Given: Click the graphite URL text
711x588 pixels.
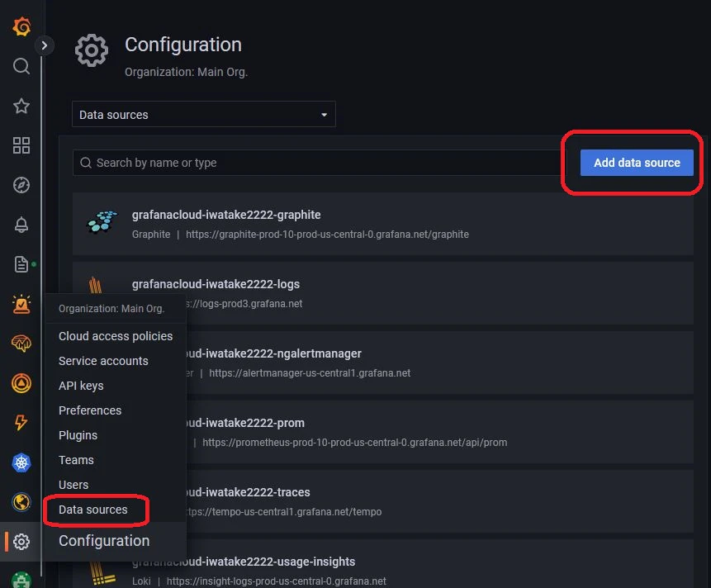Looking at the screenshot, I should tap(327, 235).
